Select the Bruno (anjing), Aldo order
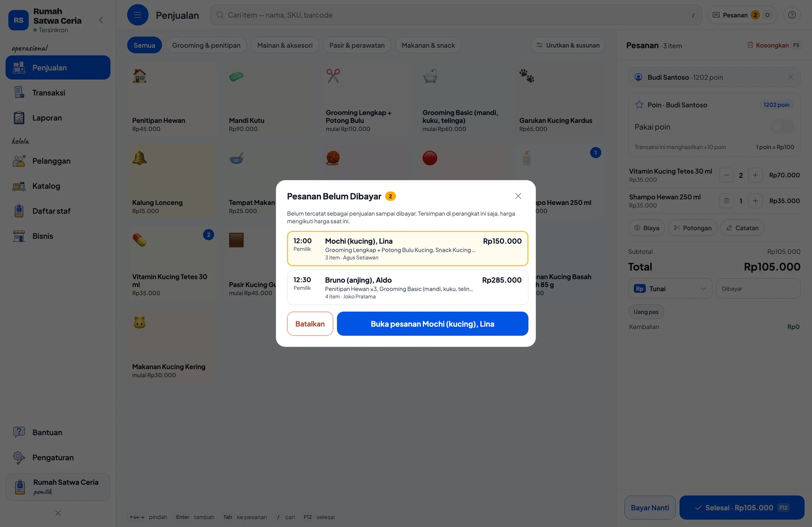 coord(407,288)
